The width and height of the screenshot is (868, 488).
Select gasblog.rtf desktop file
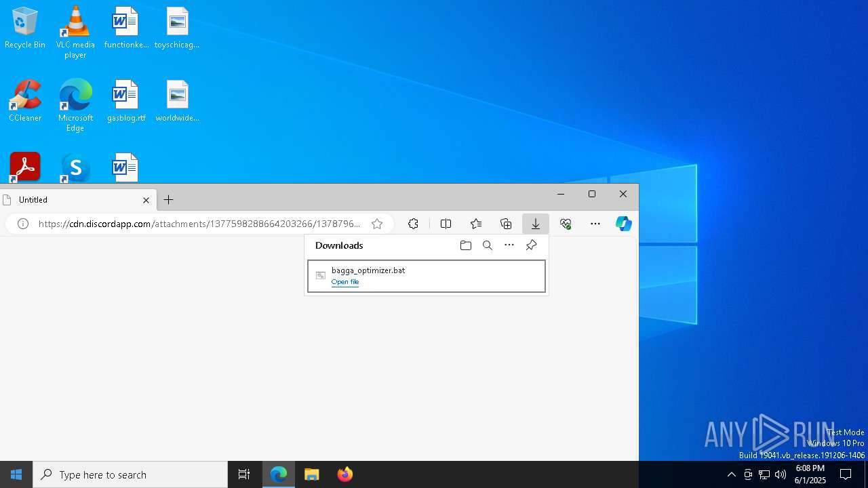click(126, 102)
